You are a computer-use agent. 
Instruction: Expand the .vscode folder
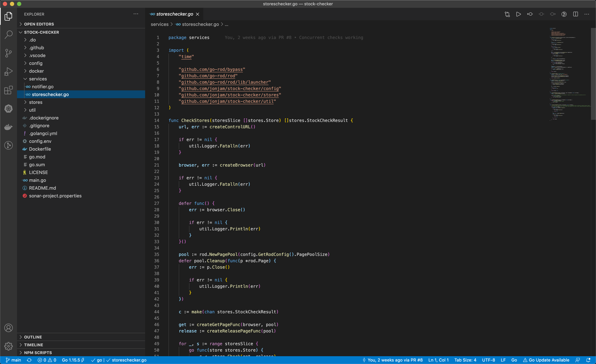[x=81, y=55]
